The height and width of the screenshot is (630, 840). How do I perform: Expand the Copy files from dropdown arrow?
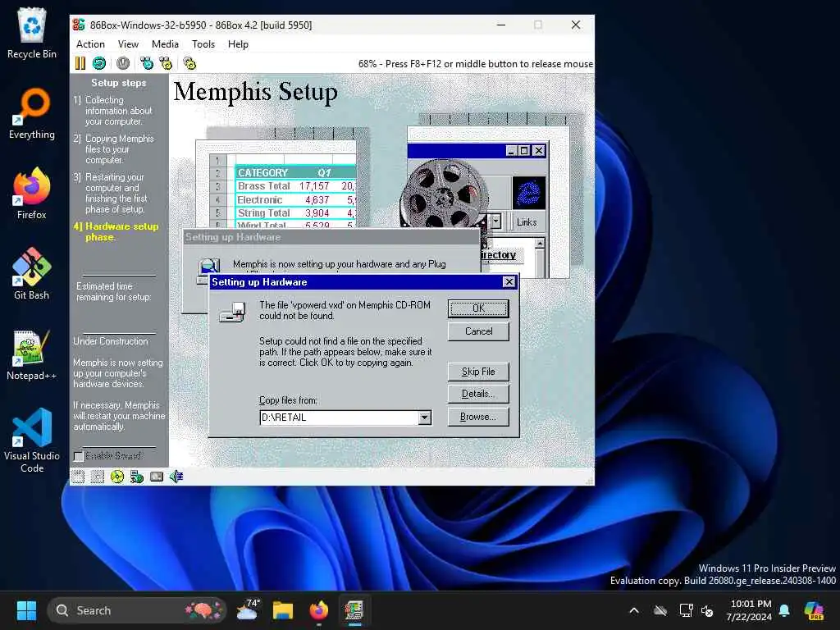(x=424, y=418)
